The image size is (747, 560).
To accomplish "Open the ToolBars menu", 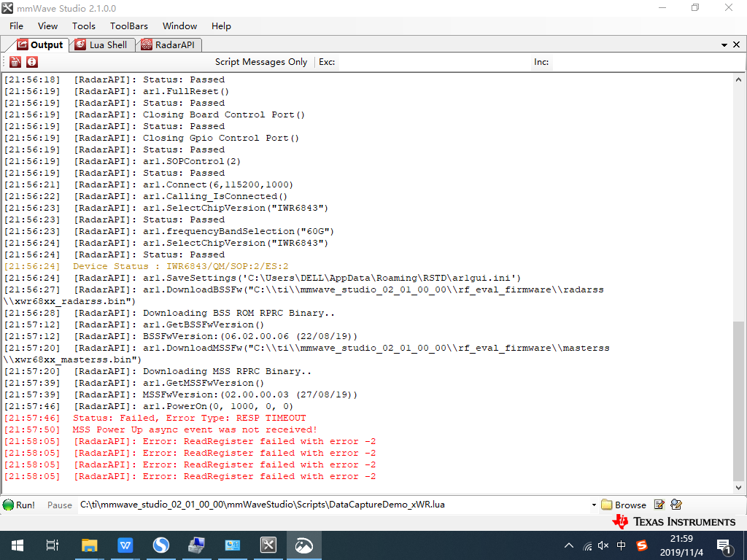I will click(129, 26).
